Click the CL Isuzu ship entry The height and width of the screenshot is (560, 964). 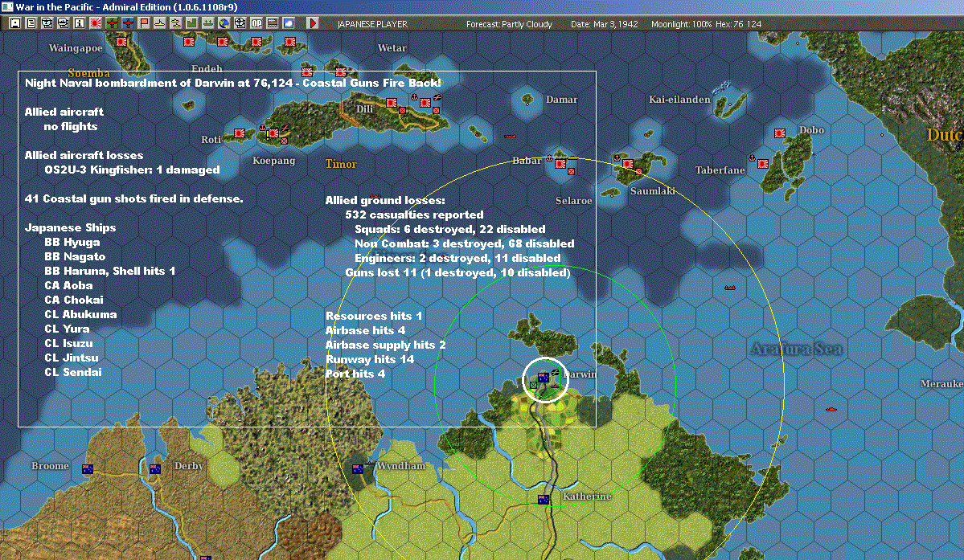click(69, 343)
